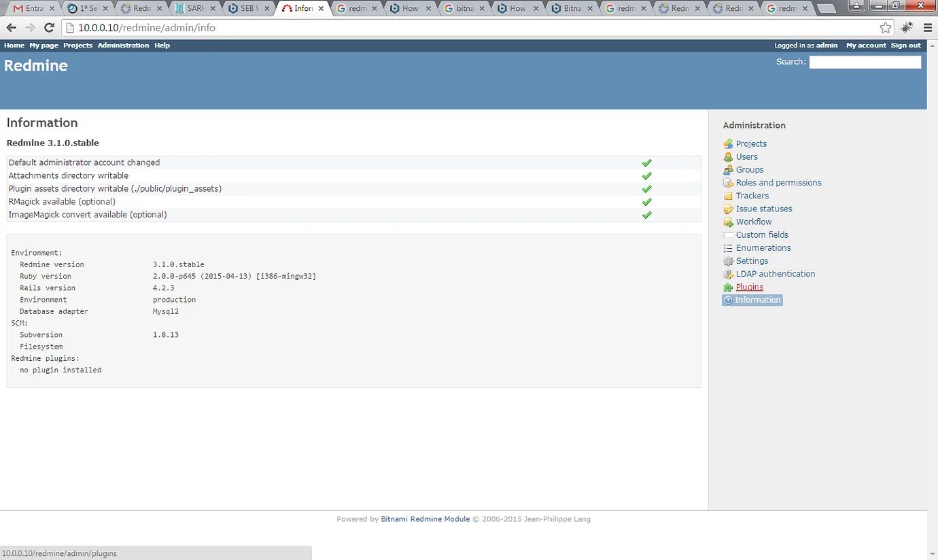Open a new tab with the new-tab button

826,9
